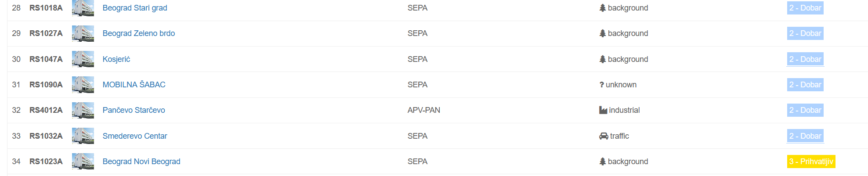Click the car traffic icon for Smederevo Centar
This screenshot has width=868, height=176.
click(604, 136)
